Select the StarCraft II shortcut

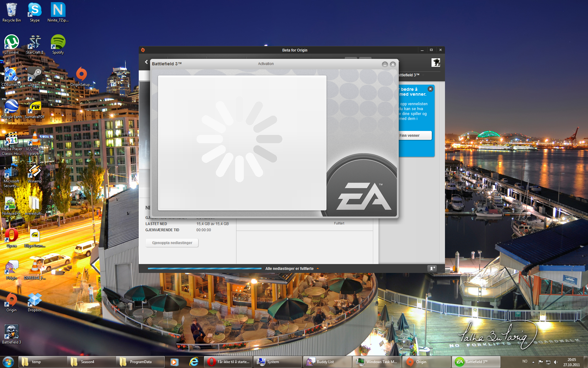click(x=35, y=44)
